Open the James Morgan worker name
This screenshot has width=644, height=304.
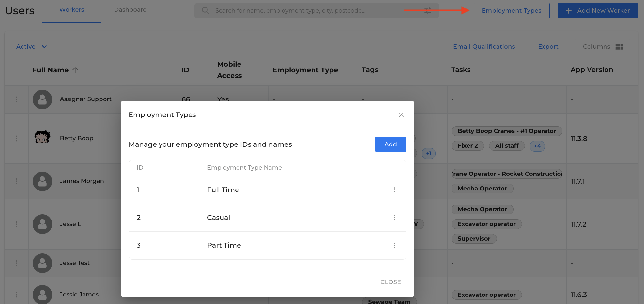[82, 181]
